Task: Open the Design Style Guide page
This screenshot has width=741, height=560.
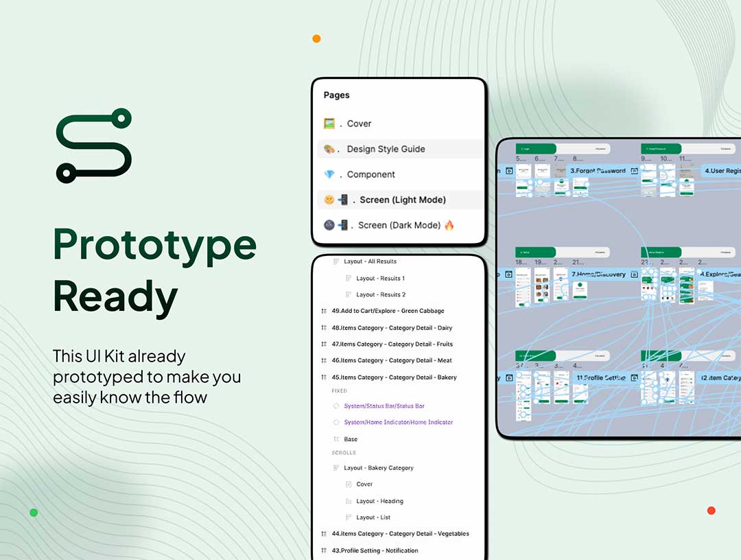Action: [386, 149]
